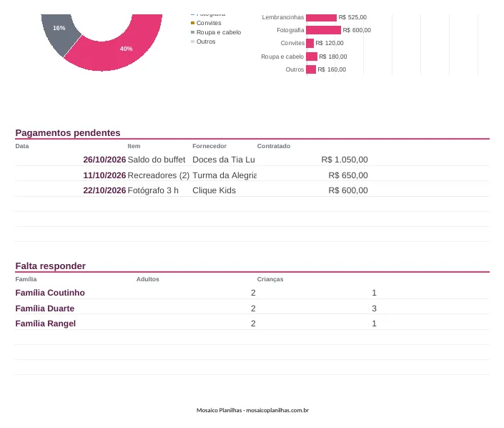Select the Recreadores (2) item cell
The width and height of the screenshot is (504, 428).
click(159, 175)
